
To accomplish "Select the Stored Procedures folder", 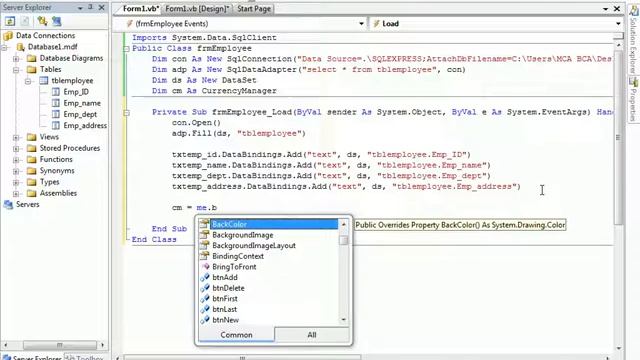I will (x=70, y=148).
